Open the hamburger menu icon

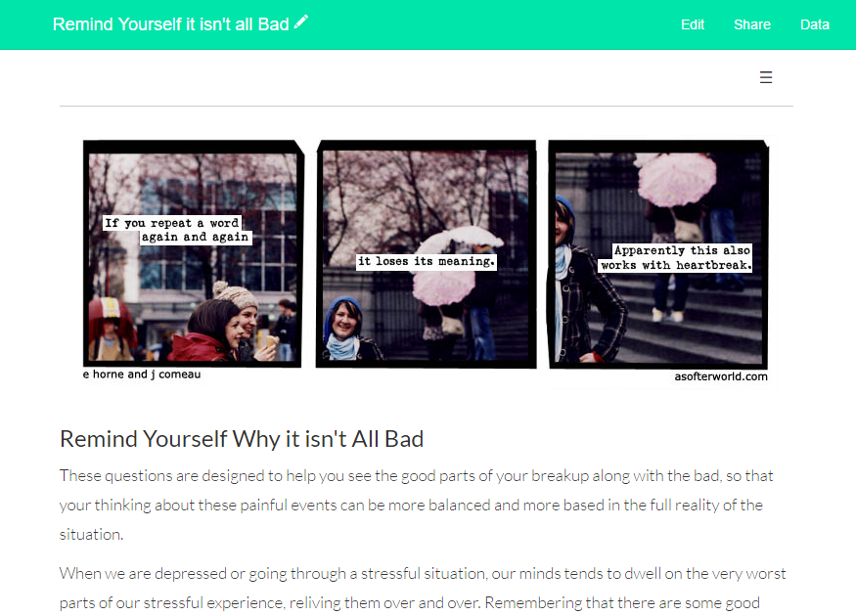click(x=765, y=77)
